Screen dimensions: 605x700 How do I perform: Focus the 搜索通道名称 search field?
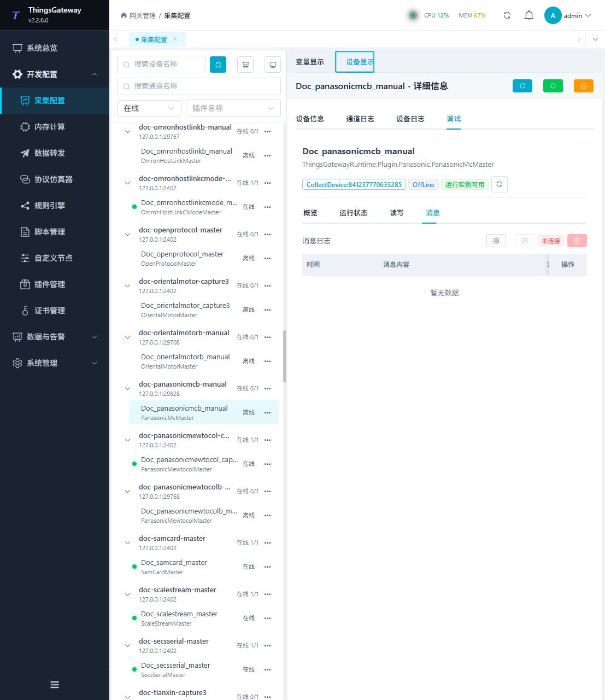coord(199,86)
